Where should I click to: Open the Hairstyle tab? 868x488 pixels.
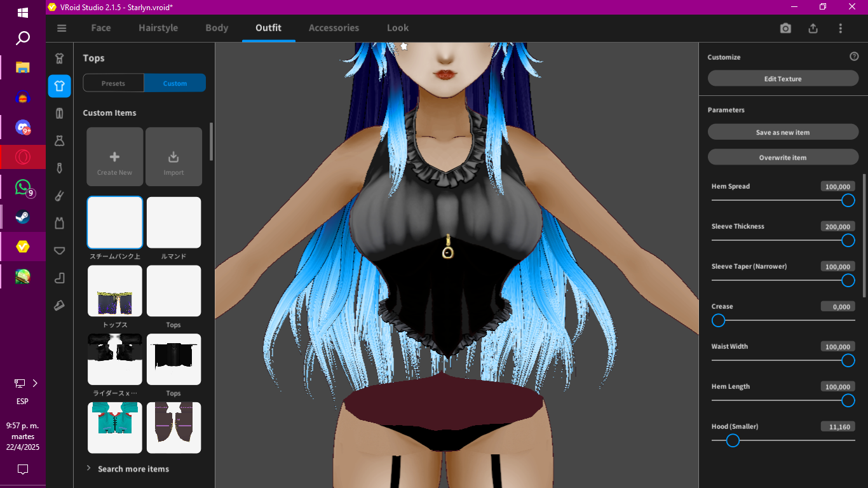(158, 28)
